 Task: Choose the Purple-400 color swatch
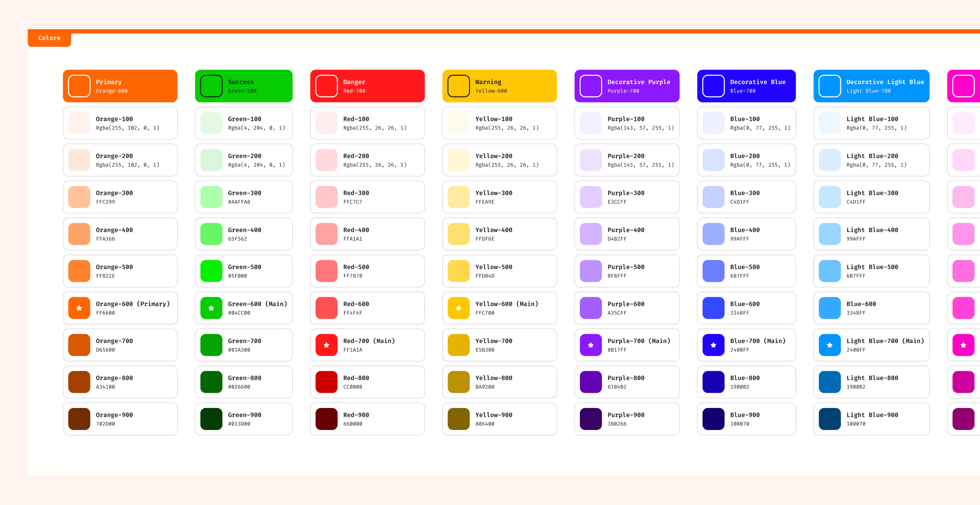(x=590, y=234)
